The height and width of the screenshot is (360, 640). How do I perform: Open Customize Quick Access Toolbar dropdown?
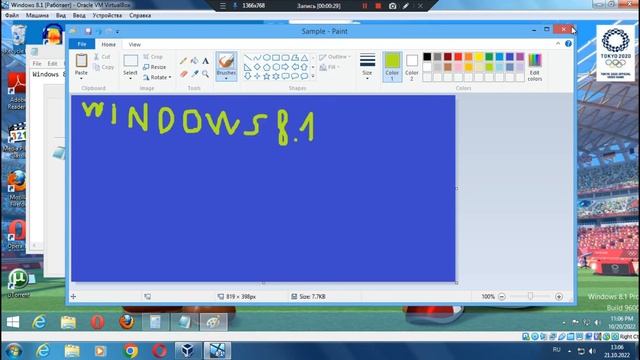click(118, 31)
